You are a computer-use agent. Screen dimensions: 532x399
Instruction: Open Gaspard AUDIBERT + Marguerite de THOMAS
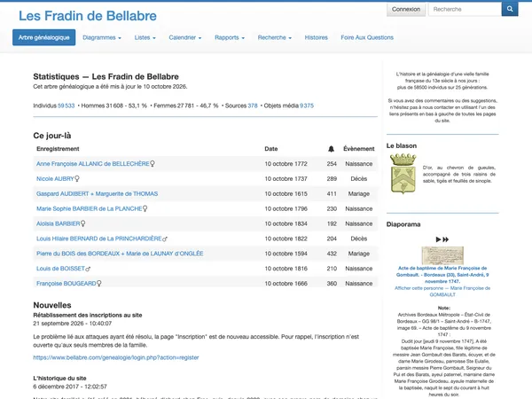pyautogui.click(x=97, y=193)
